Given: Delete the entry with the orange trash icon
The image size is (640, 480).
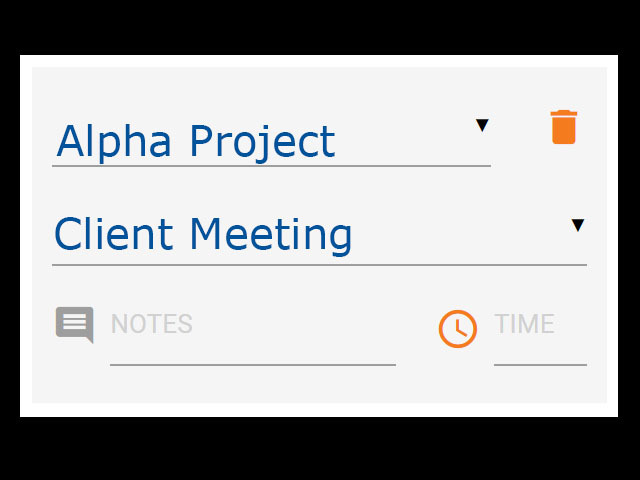Looking at the screenshot, I should click(564, 127).
